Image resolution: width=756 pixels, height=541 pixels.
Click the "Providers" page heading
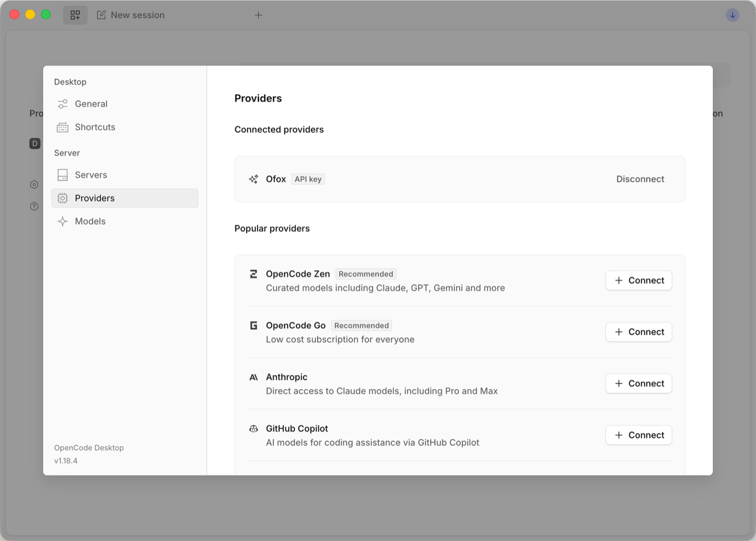coord(258,98)
